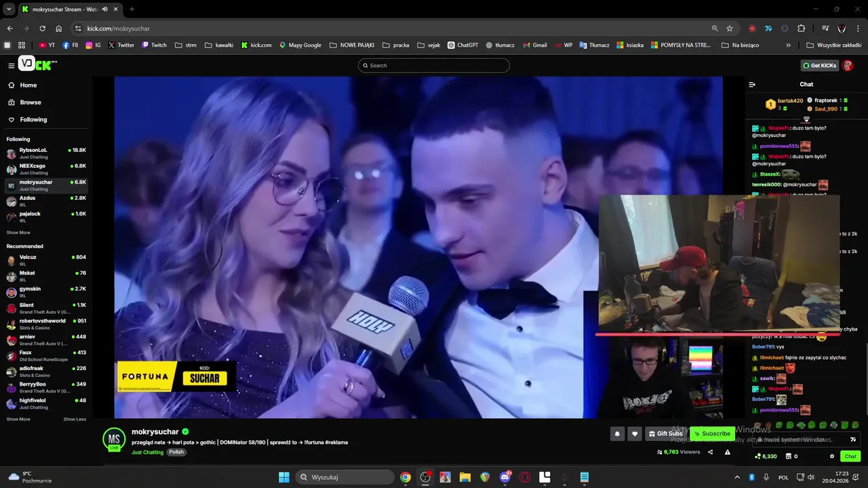Show Less recommended channels
Image resolution: width=868 pixels, height=488 pixels.
pos(75,420)
